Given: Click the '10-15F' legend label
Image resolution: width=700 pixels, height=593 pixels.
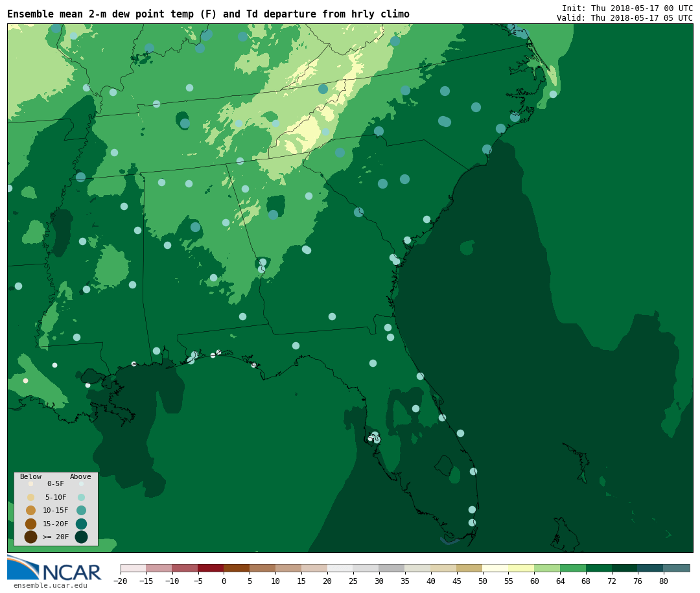Looking at the screenshot, I should 55,510.
